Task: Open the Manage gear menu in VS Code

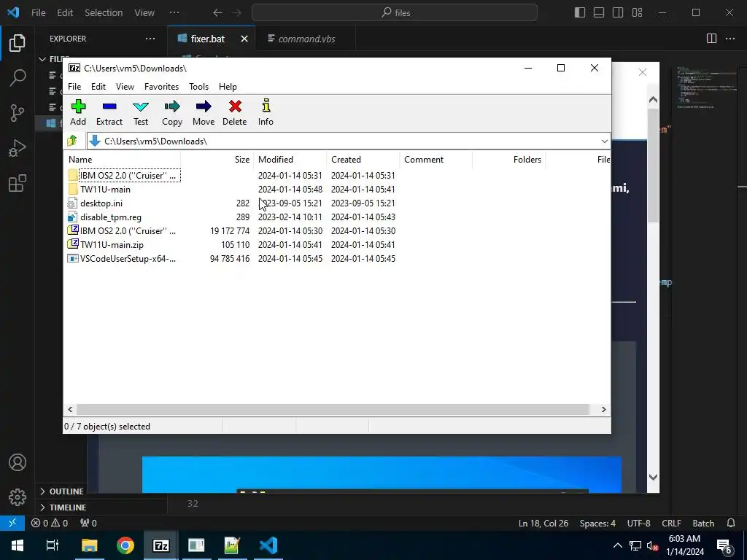Action: [x=18, y=497]
